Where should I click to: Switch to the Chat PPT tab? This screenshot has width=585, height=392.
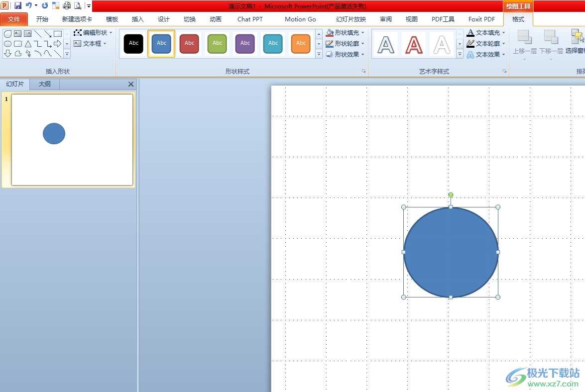250,19
